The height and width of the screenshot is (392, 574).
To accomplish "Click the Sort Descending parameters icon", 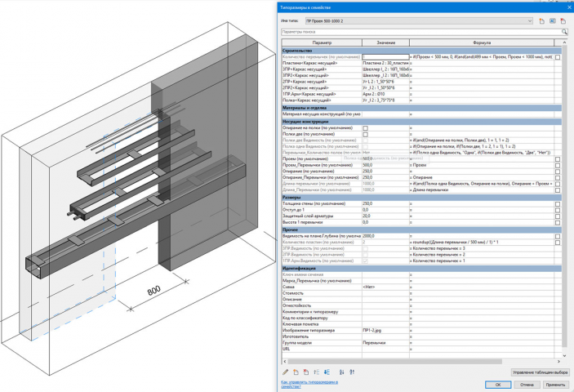I will [352, 372].
